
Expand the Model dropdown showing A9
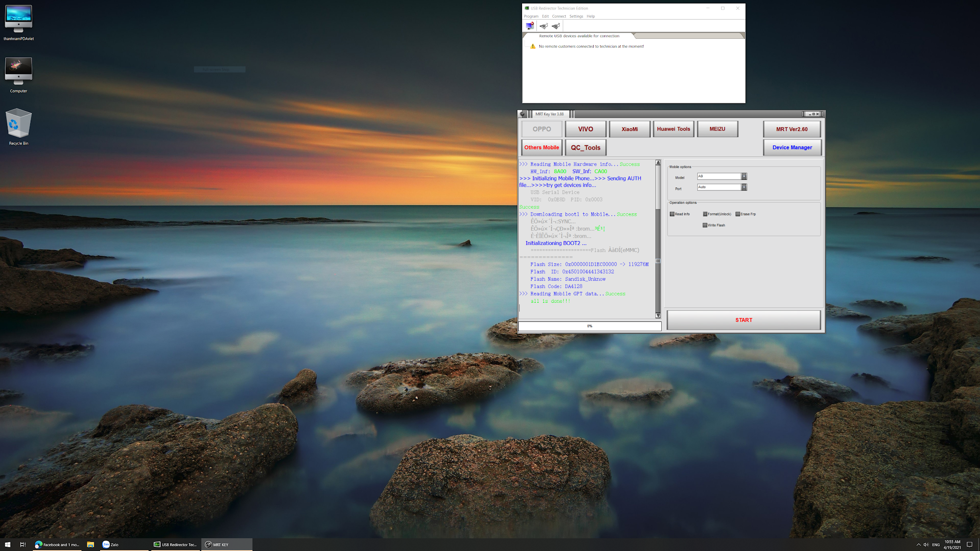[744, 176]
